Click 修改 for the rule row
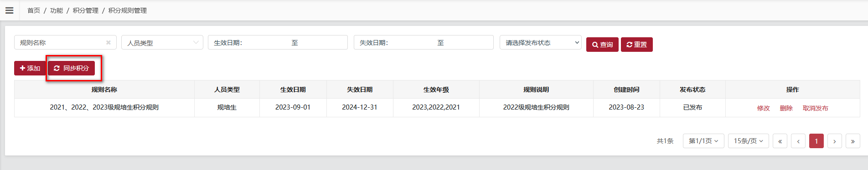 764,108
